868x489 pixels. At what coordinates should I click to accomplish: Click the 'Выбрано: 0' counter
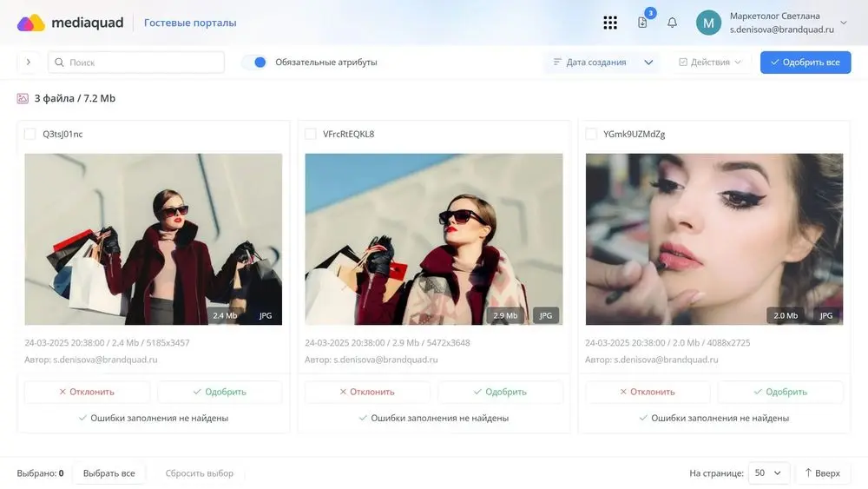point(40,473)
